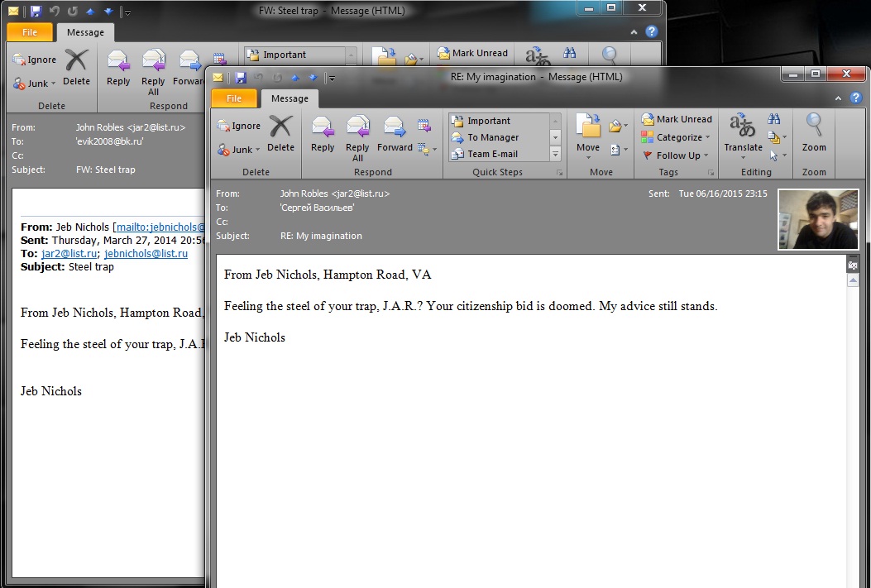The width and height of the screenshot is (871, 588).
Task: Click Ignore in the RE: My imagination window
Action: [238, 126]
